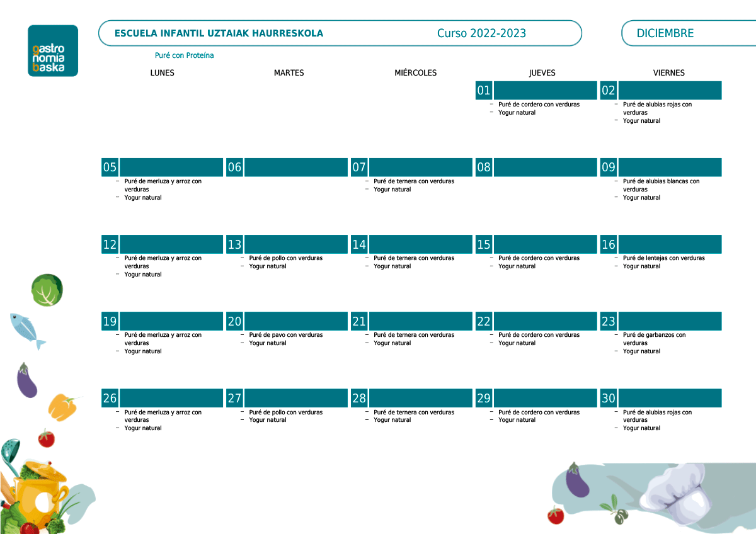Click Puré de pavo con verduras entry
This screenshot has height=534, width=756.
tap(285, 335)
